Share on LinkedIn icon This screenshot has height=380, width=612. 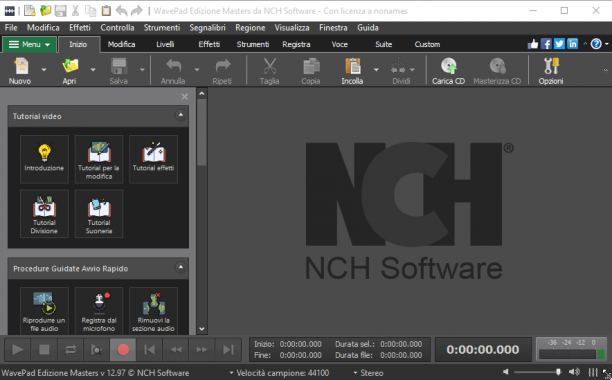point(573,44)
